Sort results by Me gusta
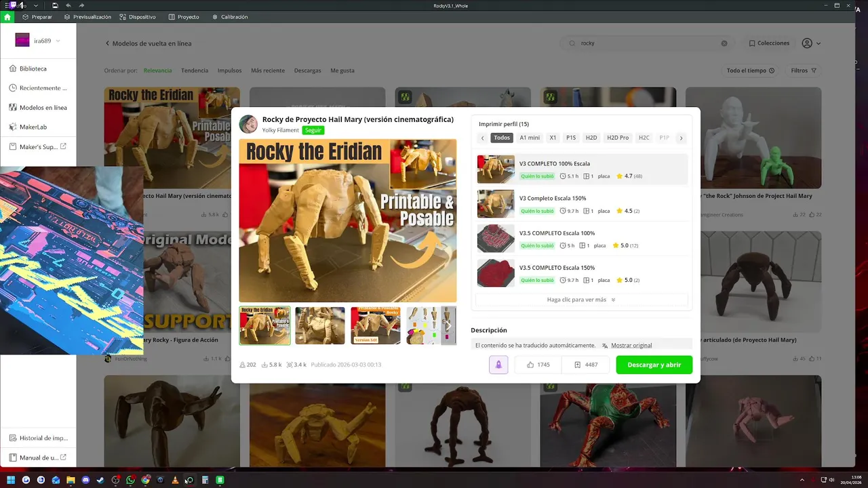The image size is (868, 488). (x=342, y=70)
